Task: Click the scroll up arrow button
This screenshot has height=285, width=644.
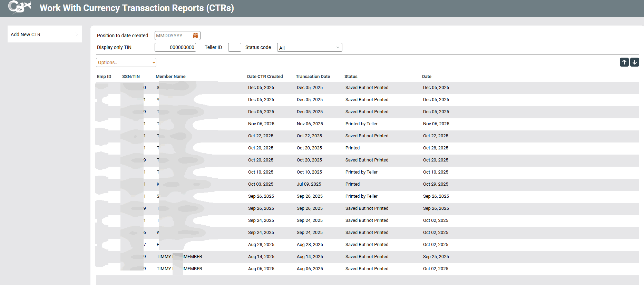Action: coord(624,62)
